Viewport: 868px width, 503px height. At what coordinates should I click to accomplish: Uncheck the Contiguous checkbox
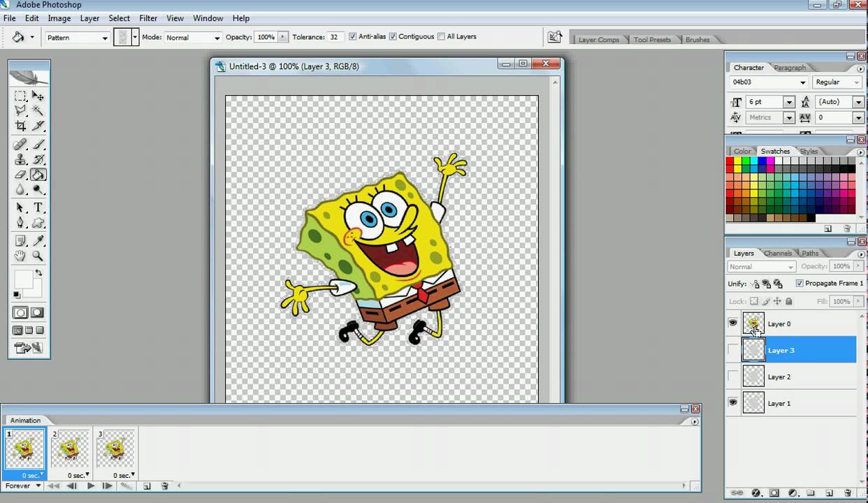pos(393,36)
